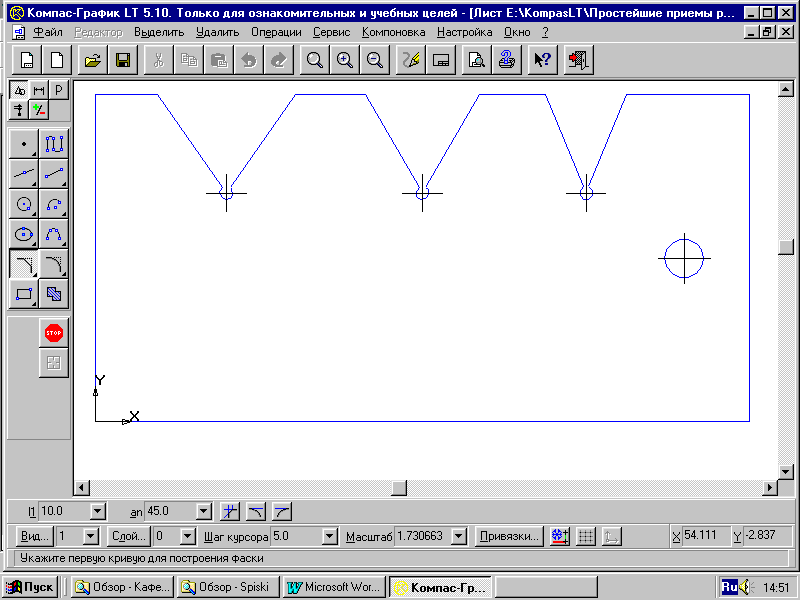
Task: Select the continuous object input tool
Action: [54, 144]
